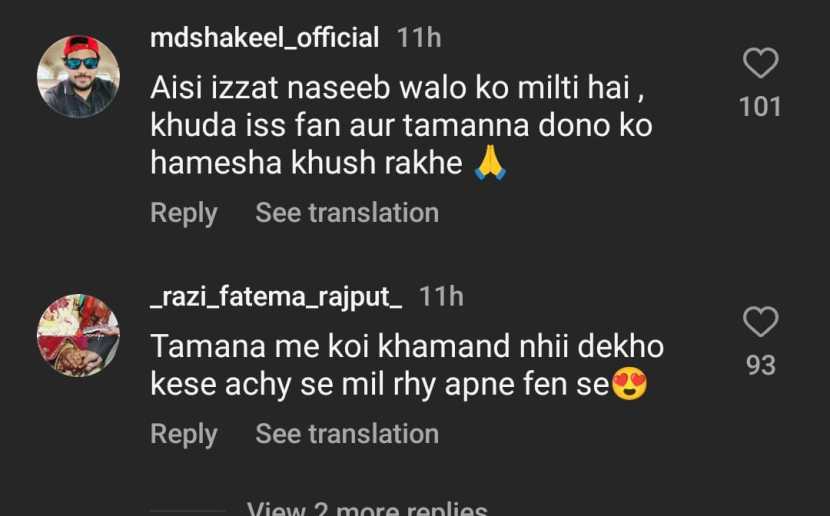The height and width of the screenshot is (516, 830).
Task: Click the 11h timestamp beside _razi_fatema_rajput_
Action: pyautogui.click(x=441, y=297)
